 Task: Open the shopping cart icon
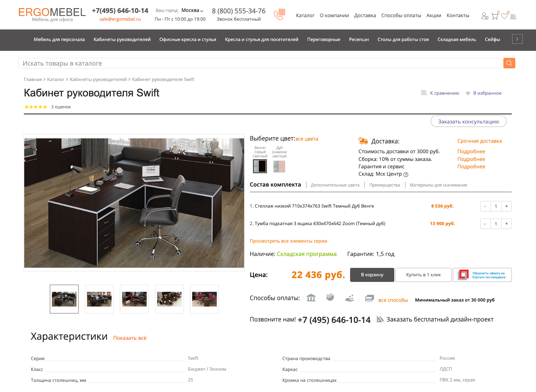495,16
